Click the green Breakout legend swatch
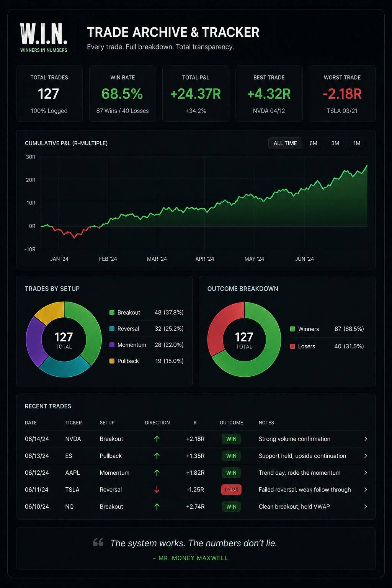 112,312
